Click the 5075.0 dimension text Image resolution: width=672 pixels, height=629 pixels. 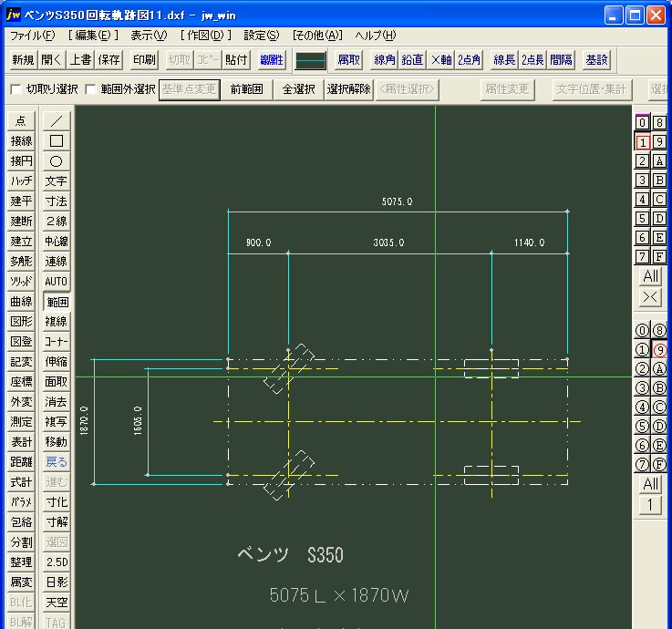coord(397,201)
